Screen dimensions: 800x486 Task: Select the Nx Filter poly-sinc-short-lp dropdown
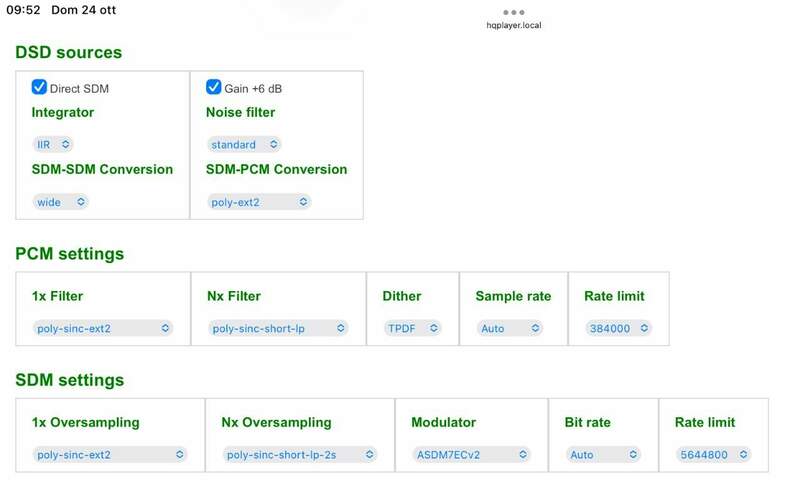(x=278, y=328)
